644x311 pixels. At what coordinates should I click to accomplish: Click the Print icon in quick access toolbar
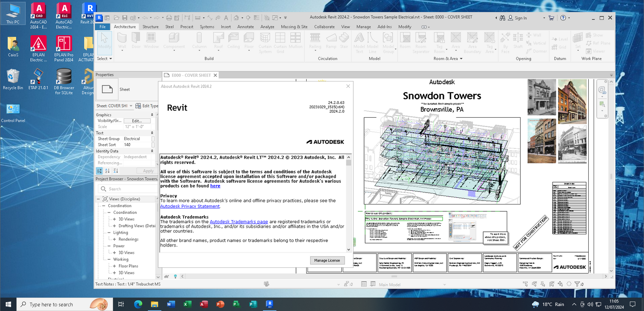coord(169,18)
